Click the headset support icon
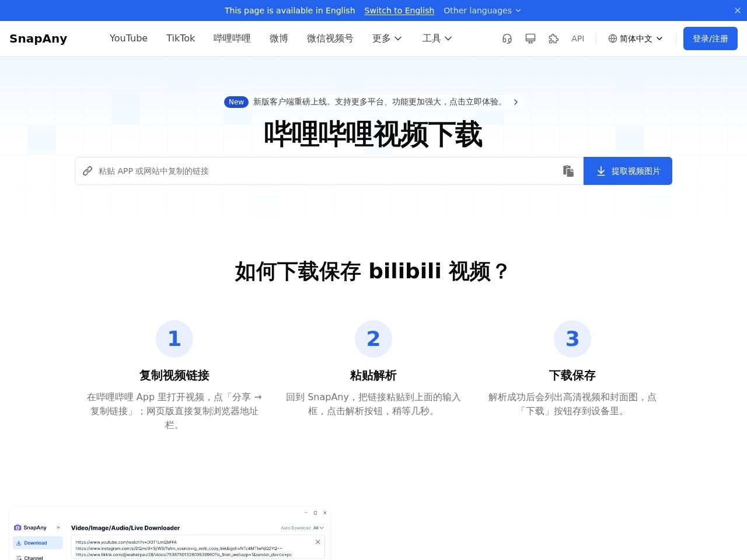747x560 pixels. pyautogui.click(x=507, y=38)
